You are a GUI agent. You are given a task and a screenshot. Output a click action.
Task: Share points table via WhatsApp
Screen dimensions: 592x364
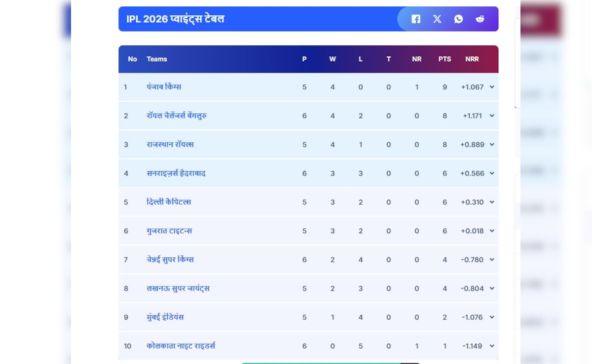point(458,19)
